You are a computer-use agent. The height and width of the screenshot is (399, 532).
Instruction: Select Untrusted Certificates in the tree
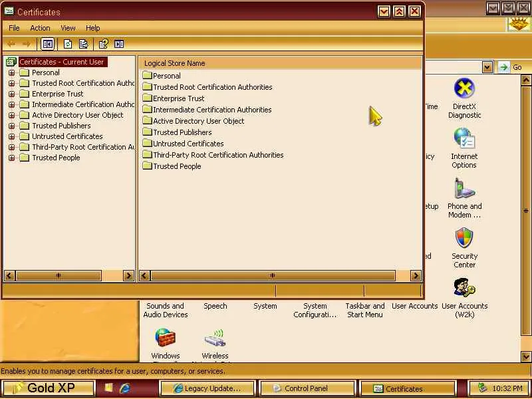click(x=67, y=136)
